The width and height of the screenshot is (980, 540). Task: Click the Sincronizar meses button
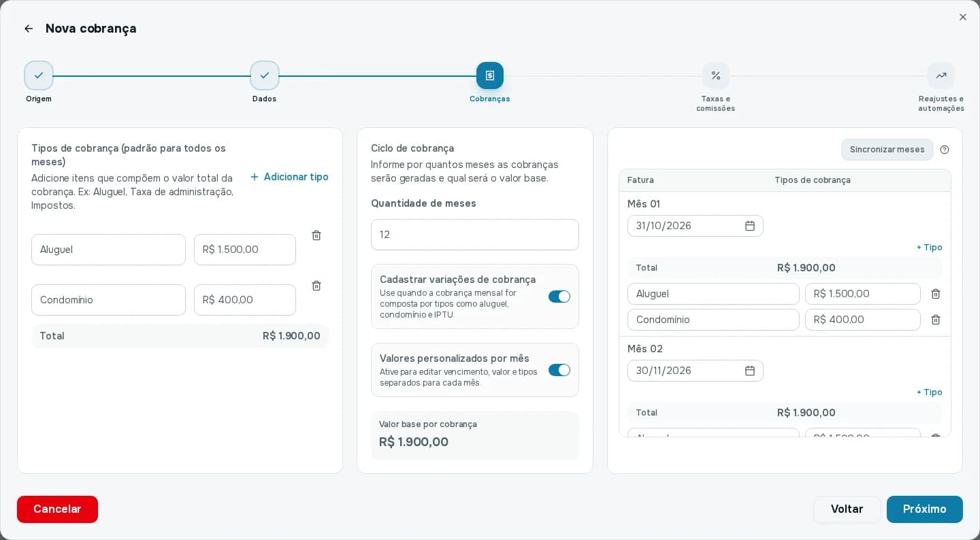[x=887, y=150]
